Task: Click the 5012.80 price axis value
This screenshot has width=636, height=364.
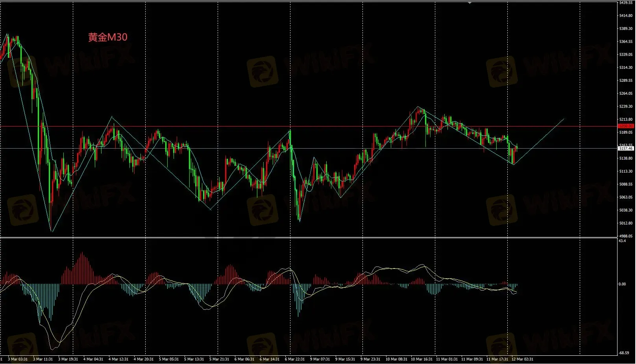Action: (x=626, y=223)
